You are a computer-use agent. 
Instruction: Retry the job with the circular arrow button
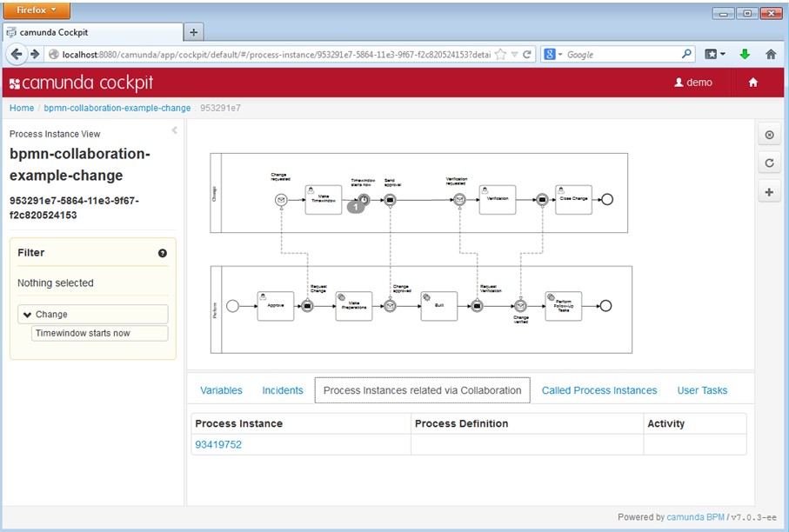click(x=769, y=163)
